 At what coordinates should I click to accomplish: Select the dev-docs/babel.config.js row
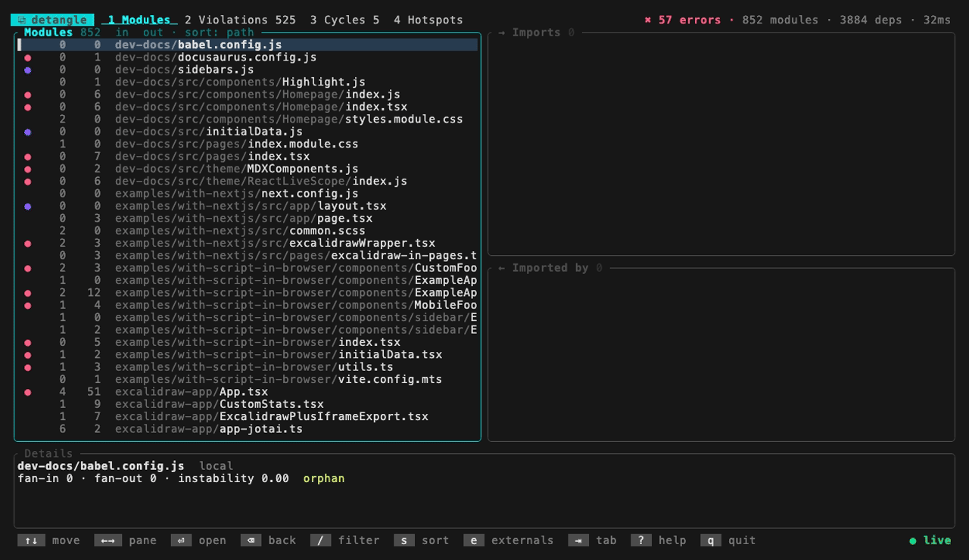(x=248, y=45)
